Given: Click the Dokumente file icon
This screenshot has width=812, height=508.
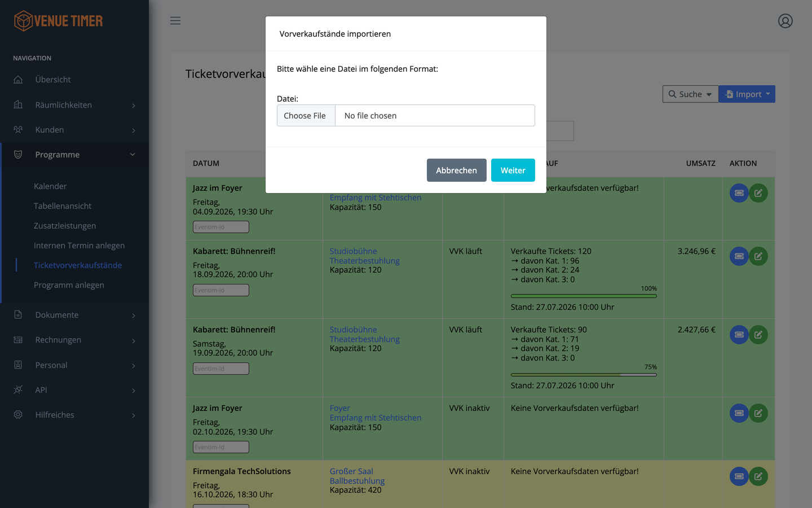Looking at the screenshot, I should point(18,315).
